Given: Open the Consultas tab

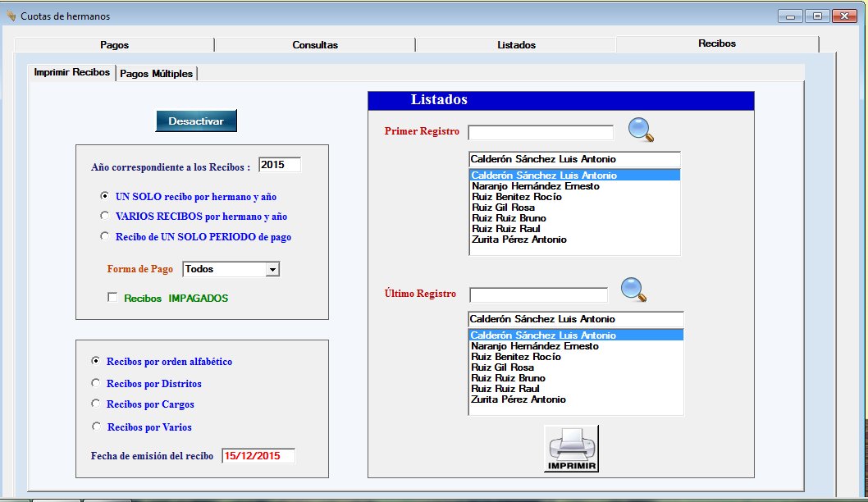Looking at the screenshot, I should pyautogui.click(x=315, y=45).
